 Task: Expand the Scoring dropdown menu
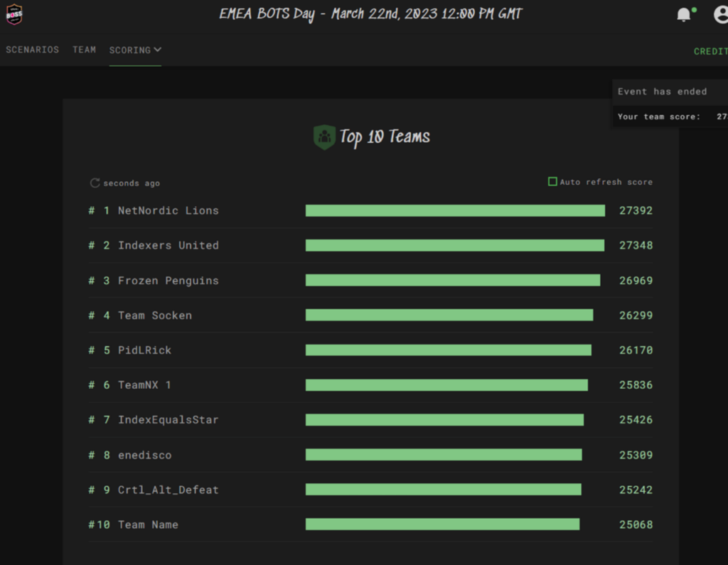coord(135,50)
